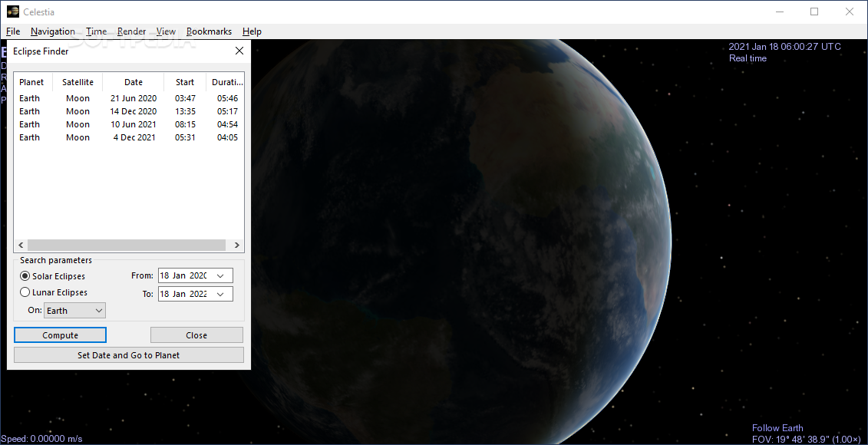Expand the On planet combo box
The height and width of the screenshot is (445, 868).
pyautogui.click(x=74, y=311)
